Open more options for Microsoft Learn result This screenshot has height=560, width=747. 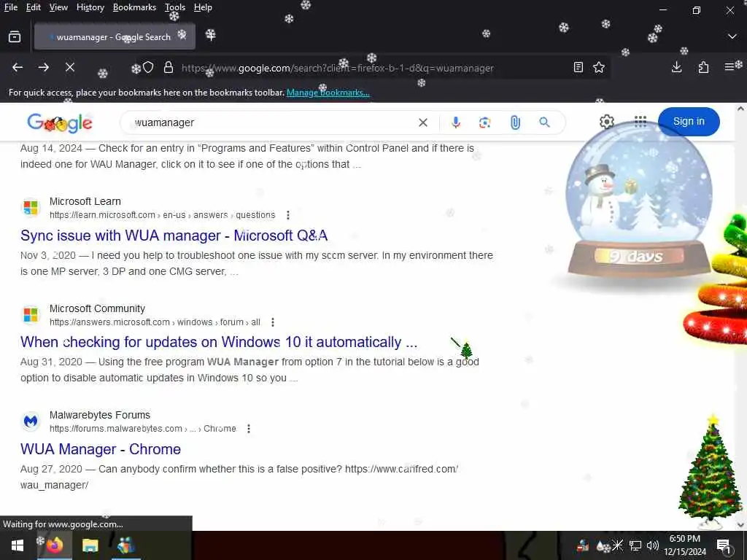pyautogui.click(x=287, y=215)
